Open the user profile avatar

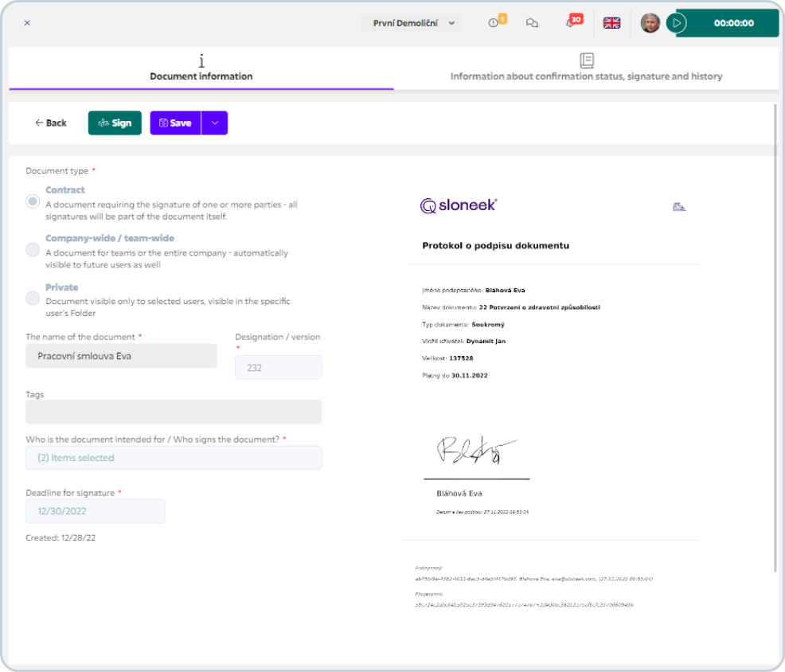pos(650,23)
